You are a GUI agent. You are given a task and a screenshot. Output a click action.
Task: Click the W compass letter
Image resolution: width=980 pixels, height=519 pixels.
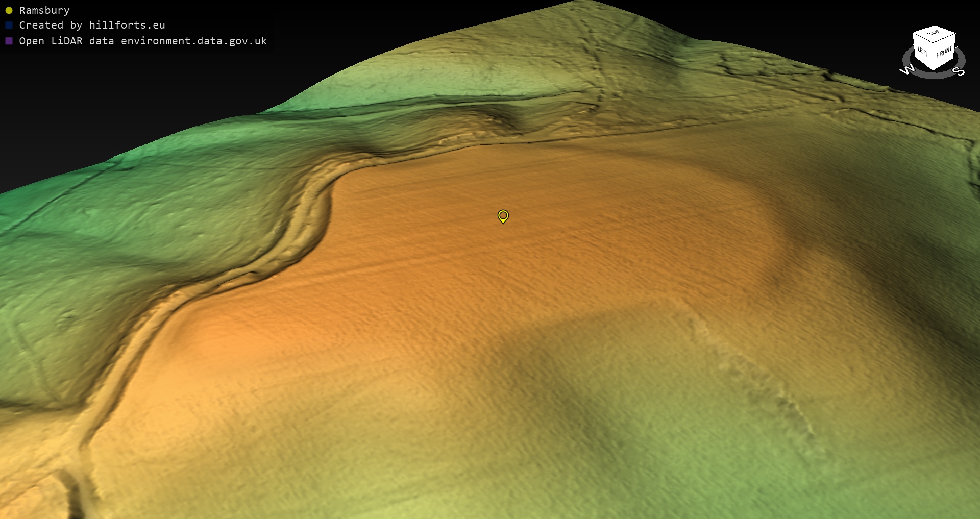tap(907, 69)
